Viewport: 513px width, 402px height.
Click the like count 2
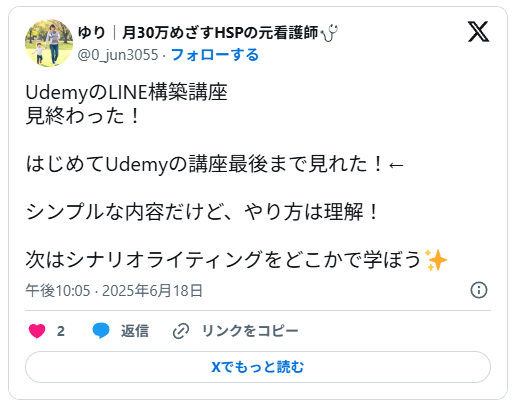tap(61, 331)
